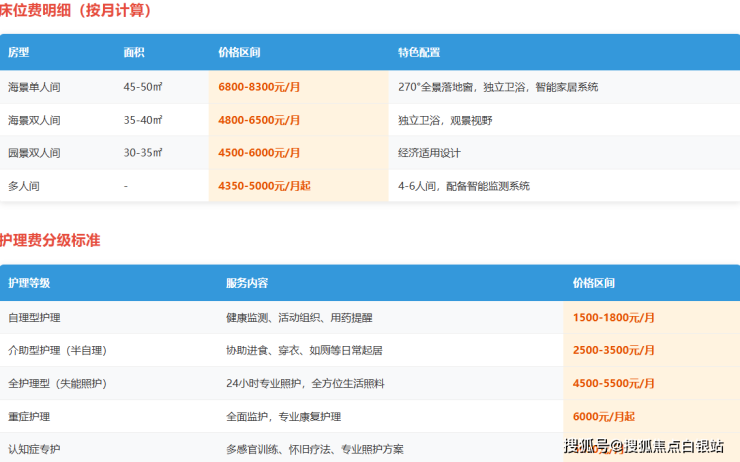Select the 护理等级 column header
The image size is (740, 462).
pyautogui.click(x=28, y=284)
